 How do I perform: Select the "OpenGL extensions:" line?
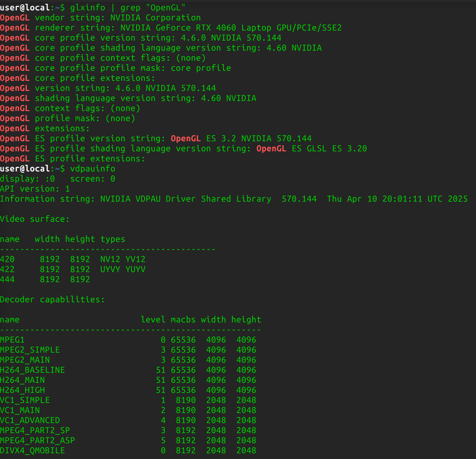tap(45, 129)
